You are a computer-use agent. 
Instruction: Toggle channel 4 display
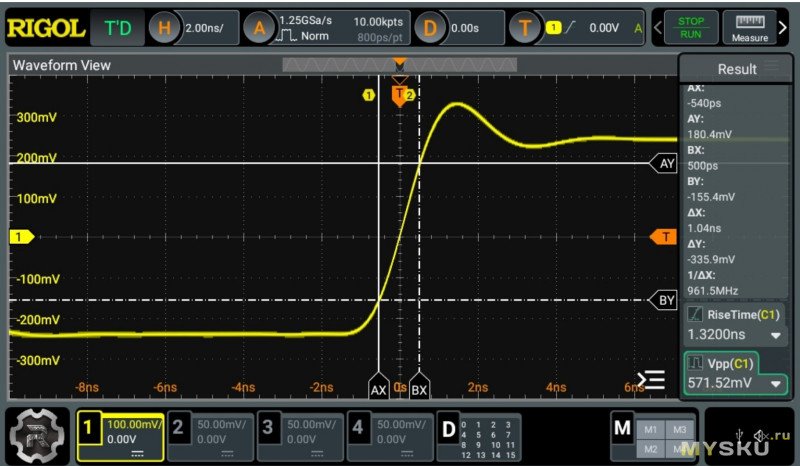[x=357, y=430]
